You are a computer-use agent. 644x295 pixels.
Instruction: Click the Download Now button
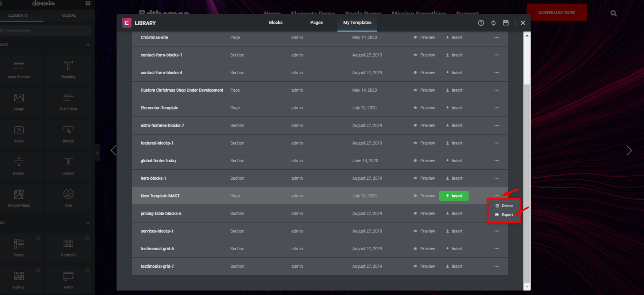(556, 13)
